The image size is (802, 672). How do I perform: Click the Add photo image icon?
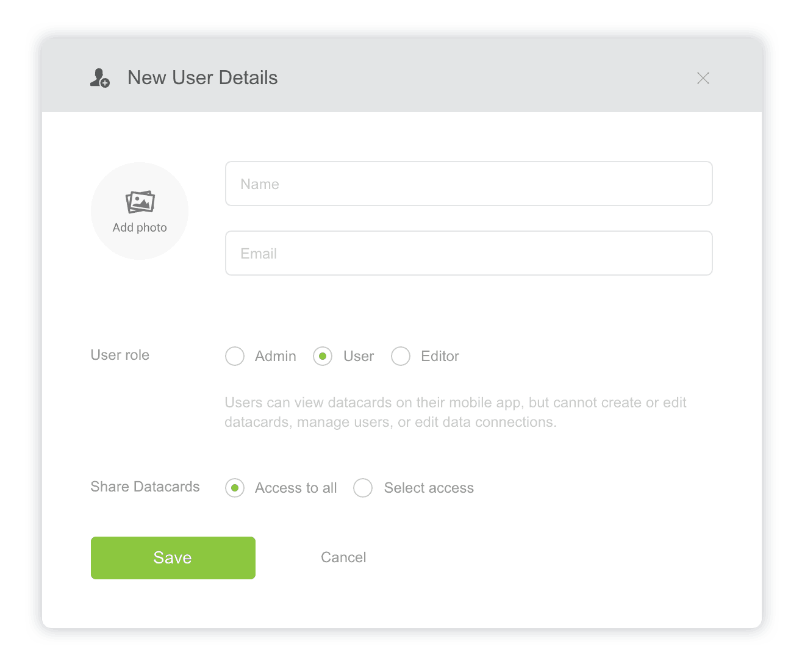[140, 202]
